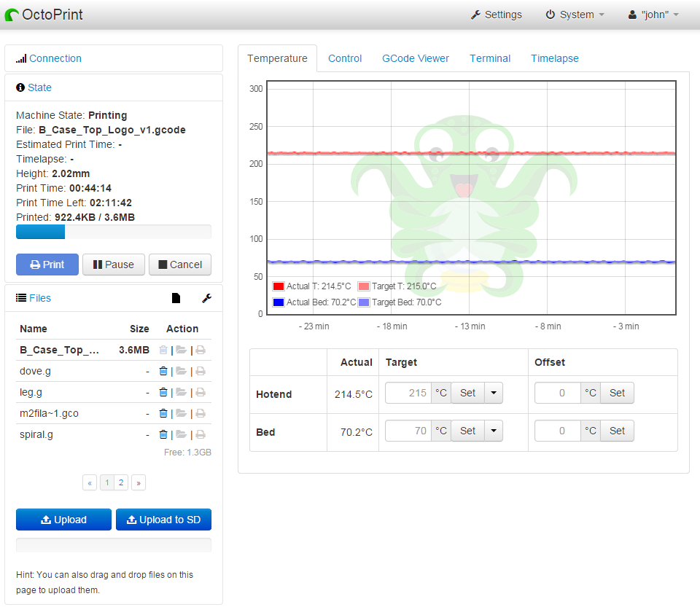Expand the Hotend target preset dropdown arrow
700x607 pixels.
pos(494,393)
